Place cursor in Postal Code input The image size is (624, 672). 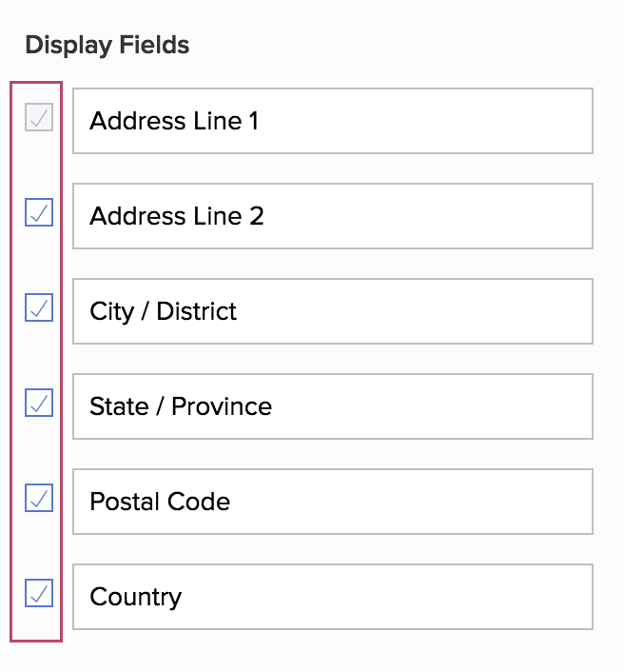click(333, 502)
